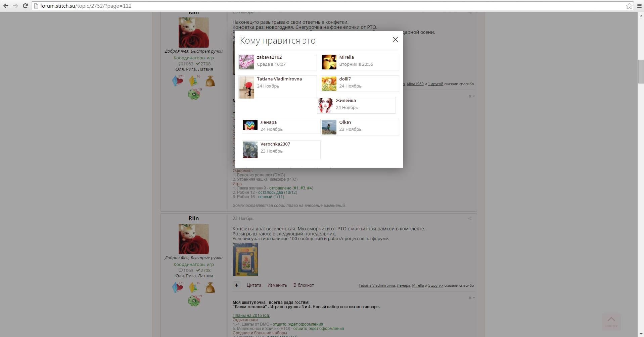
Task: Click 'Цитата' to quote the post
Action: (x=254, y=285)
